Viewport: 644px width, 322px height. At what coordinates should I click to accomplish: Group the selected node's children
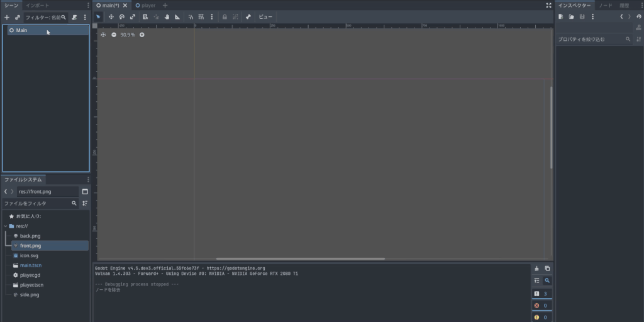(x=235, y=17)
